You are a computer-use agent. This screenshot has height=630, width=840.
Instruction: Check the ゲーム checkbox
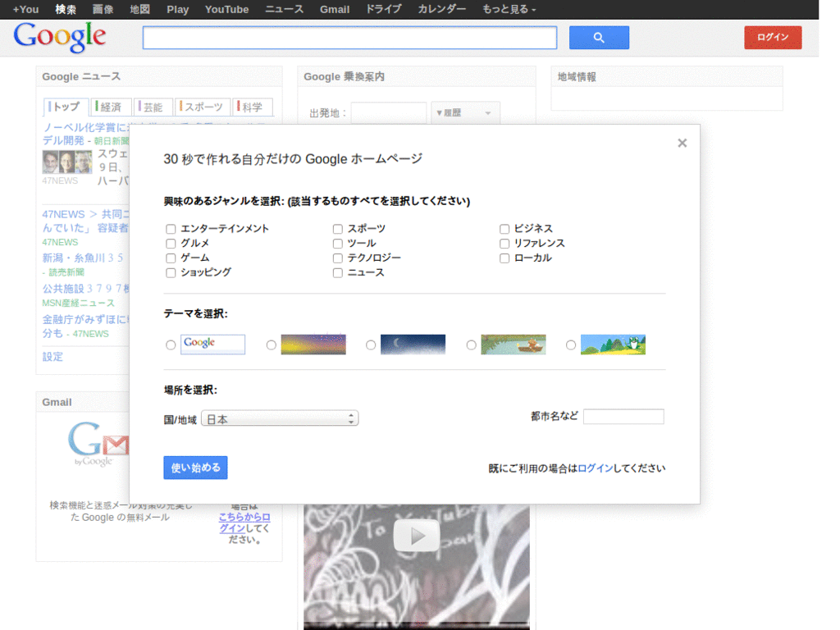click(171, 258)
